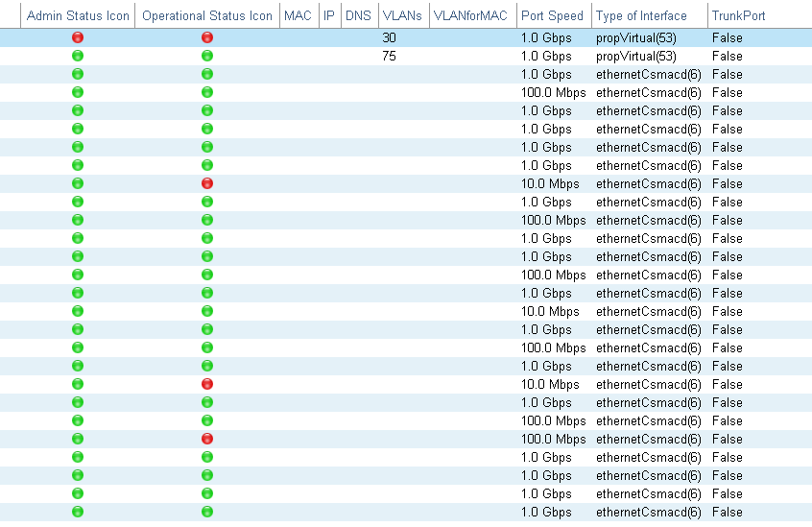Click Admin Status icon in first 10.0 Mbps row

78,183
